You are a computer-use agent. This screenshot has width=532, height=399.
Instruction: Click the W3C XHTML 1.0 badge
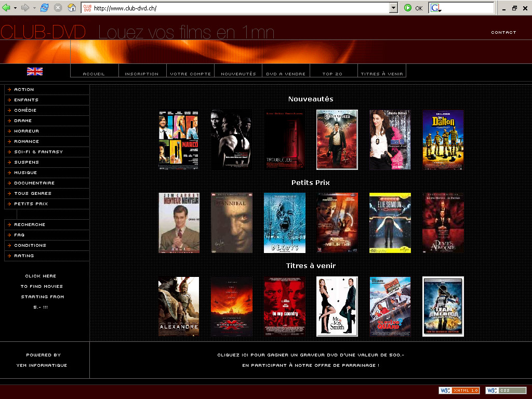(x=459, y=390)
